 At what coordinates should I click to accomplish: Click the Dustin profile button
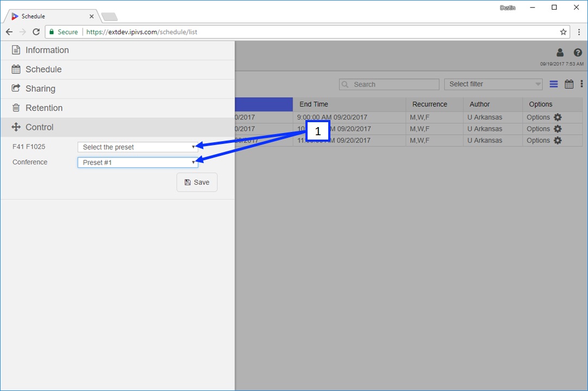[x=508, y=8]
